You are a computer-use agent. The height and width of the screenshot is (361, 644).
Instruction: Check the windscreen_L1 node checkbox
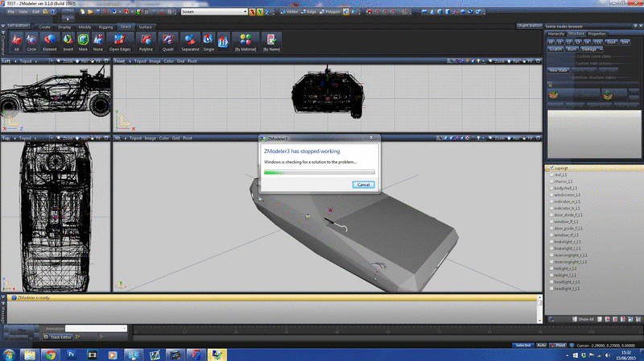pyautogui.click(x=551, y=195)
